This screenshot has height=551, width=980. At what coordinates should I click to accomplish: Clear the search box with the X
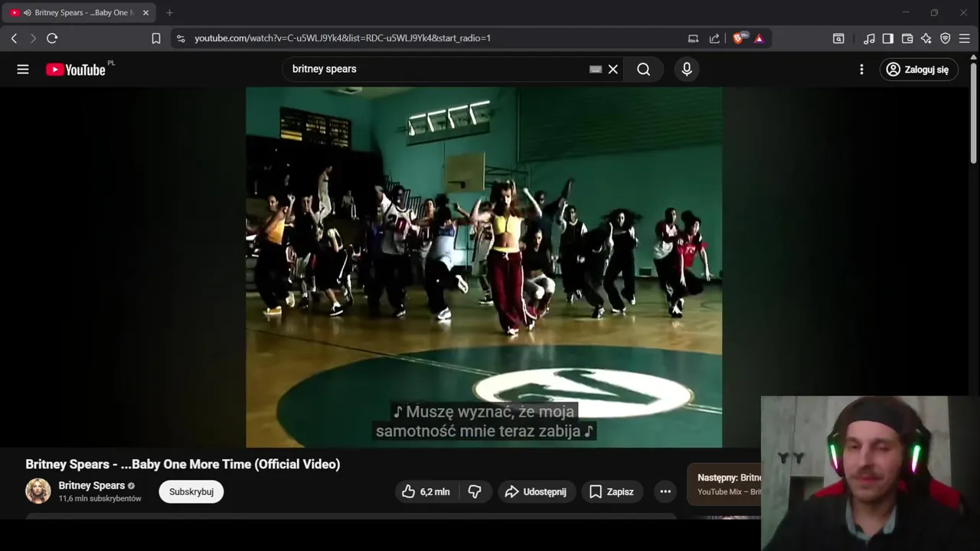coord(613,70)
